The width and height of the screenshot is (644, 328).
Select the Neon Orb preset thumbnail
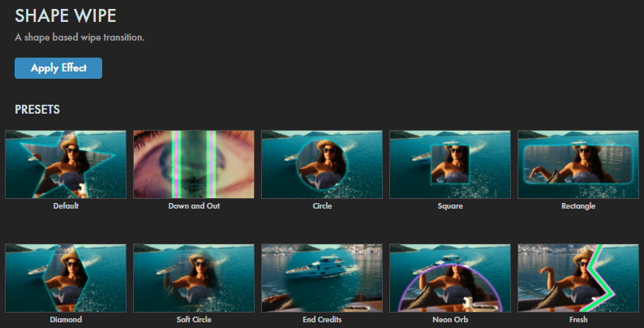coord(450,278)
